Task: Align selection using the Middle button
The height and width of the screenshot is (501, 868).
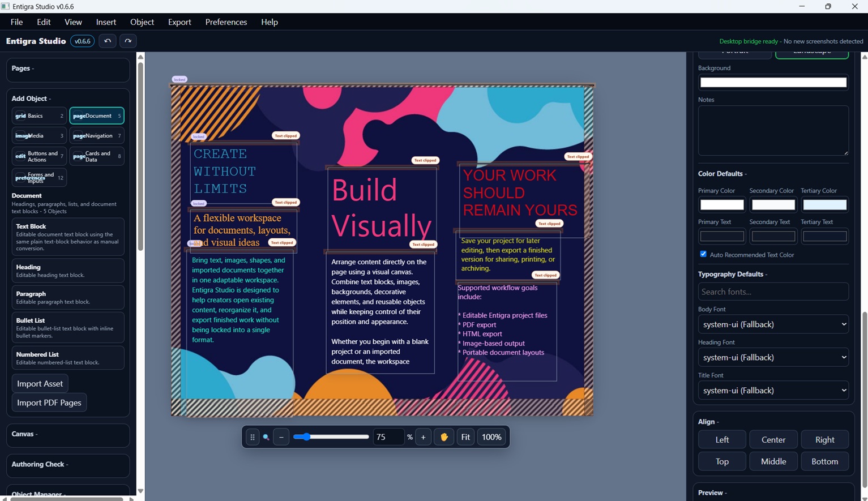Action: coord(773,462)
